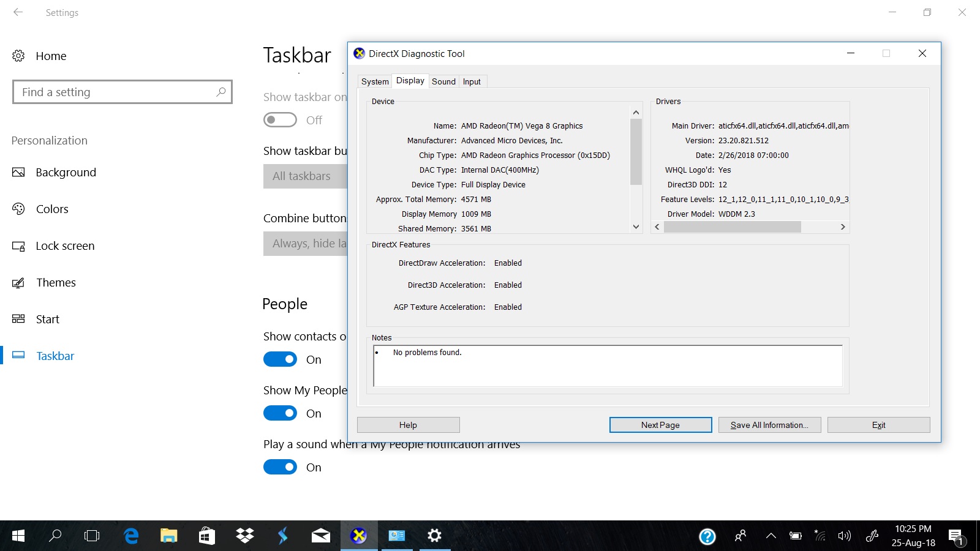Screen dimensions: 980x551
Task: Open Always, hide labels dropdown
Action: tap(306, 244)
